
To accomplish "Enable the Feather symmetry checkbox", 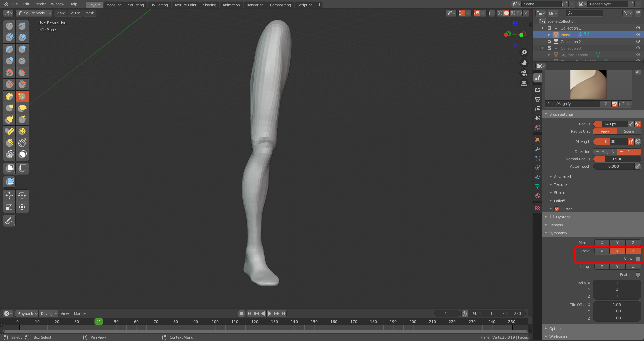I will (x=638, y=275).
